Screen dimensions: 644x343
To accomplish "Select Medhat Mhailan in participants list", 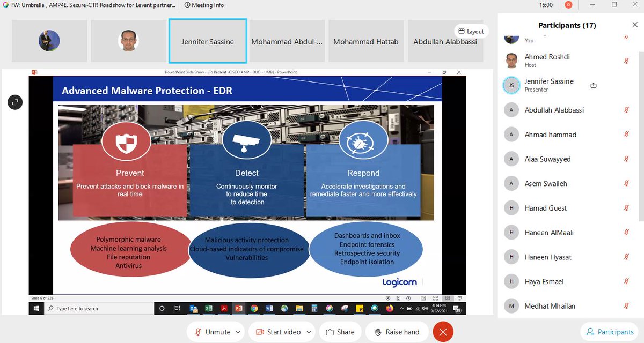I will coord(568,306).
